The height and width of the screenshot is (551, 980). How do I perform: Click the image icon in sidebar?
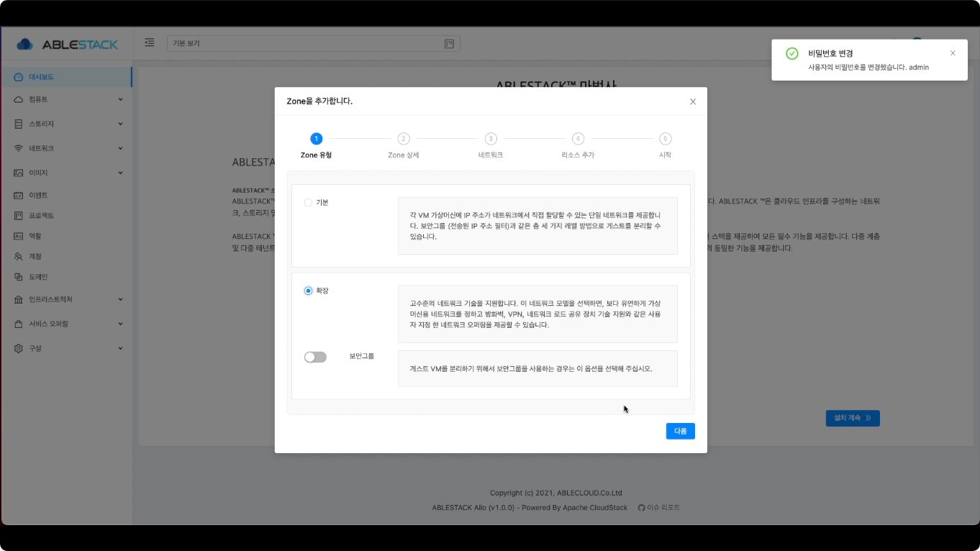click(x=19, y=173)
